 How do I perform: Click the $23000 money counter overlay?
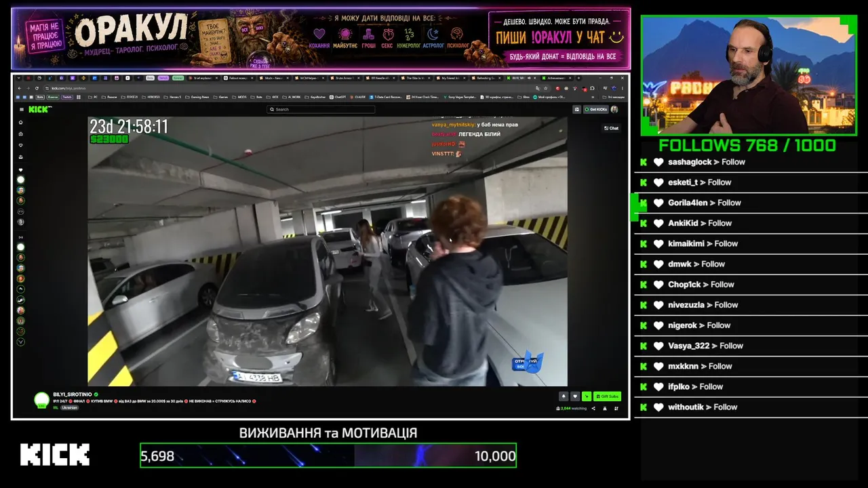pyautogui.click(x=109, y=140)
